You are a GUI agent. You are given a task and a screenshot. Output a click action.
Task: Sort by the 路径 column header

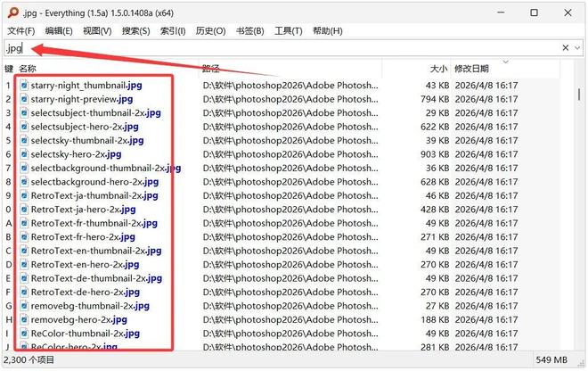(x=211, y=69)
